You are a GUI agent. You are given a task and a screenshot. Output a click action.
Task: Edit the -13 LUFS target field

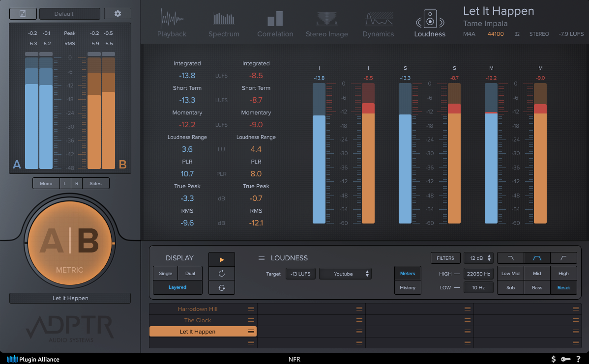click(300, 274)
